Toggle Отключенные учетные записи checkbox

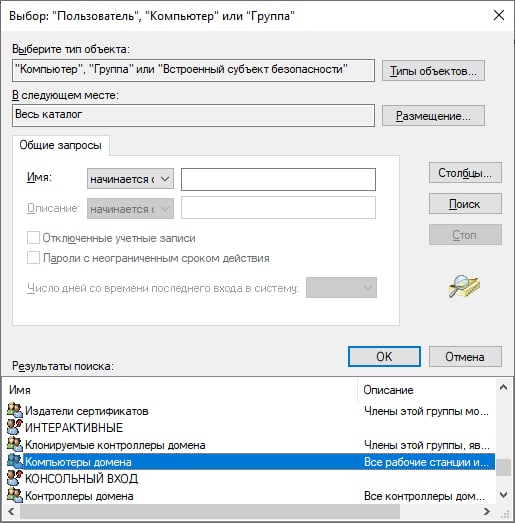(33, 238)
